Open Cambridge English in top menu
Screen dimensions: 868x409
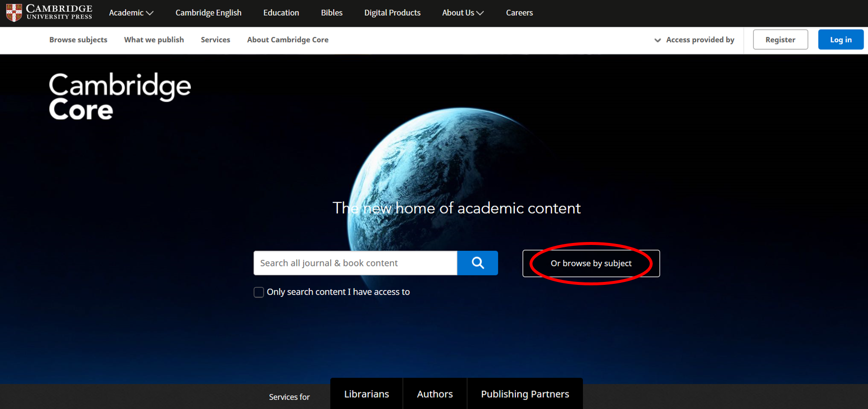[208, 13]
